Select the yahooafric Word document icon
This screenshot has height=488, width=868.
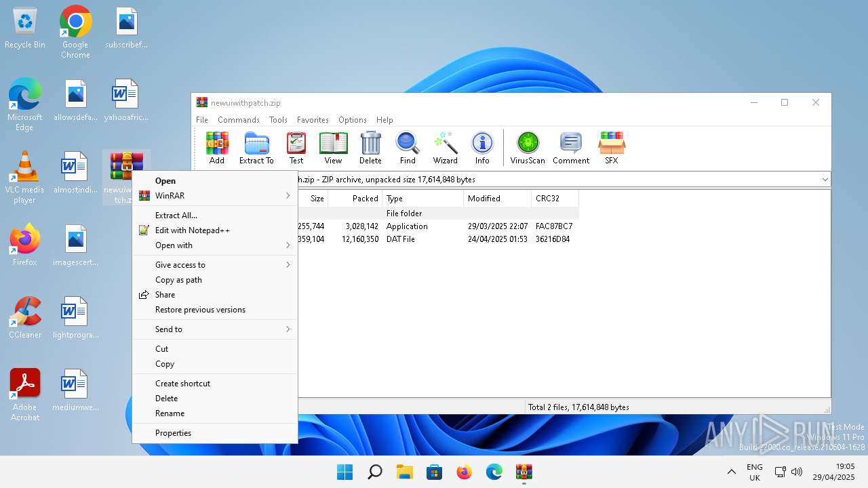(126, 100)
